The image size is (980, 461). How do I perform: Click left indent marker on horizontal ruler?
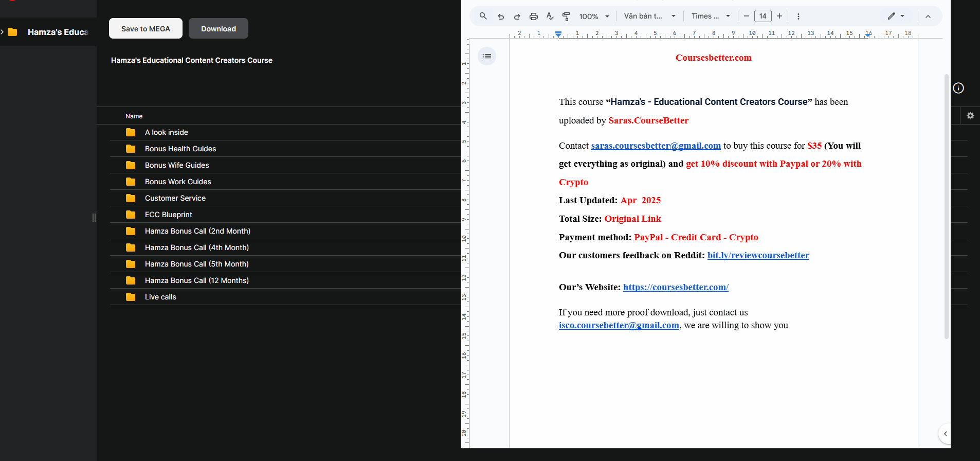click(x=558, y=34)
